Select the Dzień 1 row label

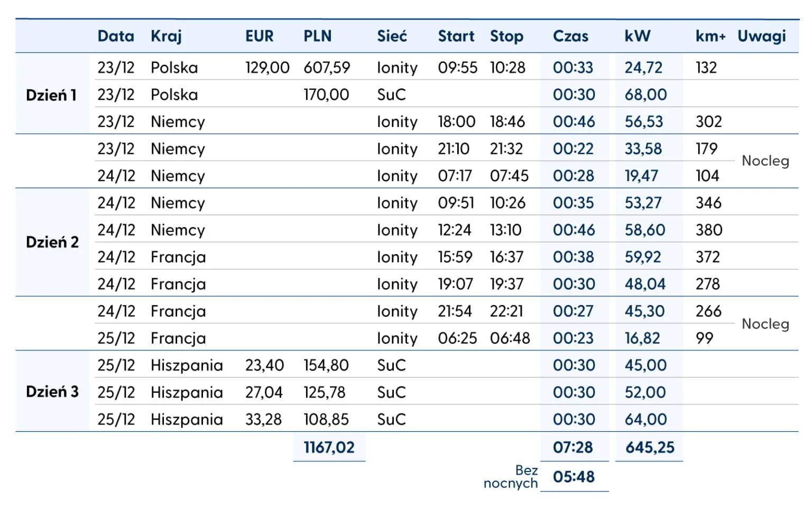[51, 95]
